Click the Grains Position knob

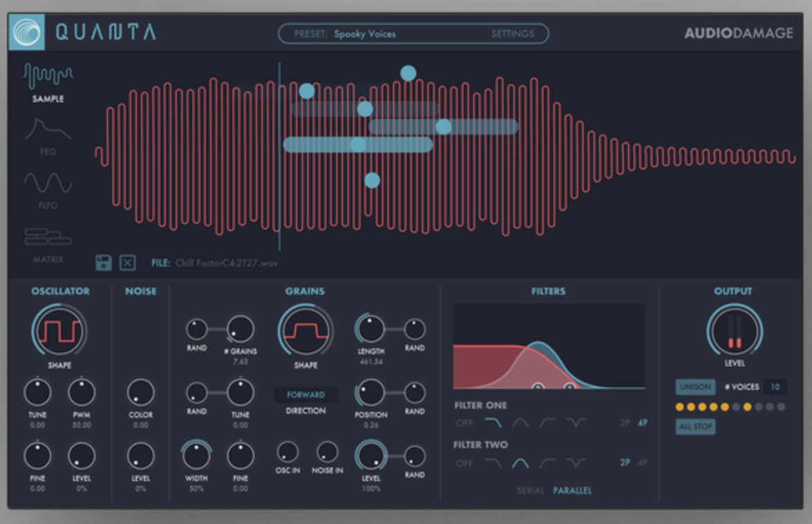[371, 393]
